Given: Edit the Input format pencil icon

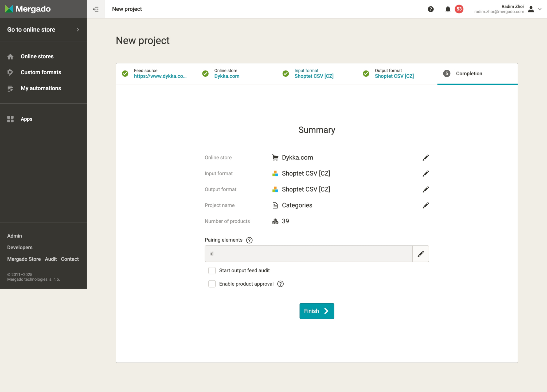Looking at the screenshot, I should (x=426, y=173).
